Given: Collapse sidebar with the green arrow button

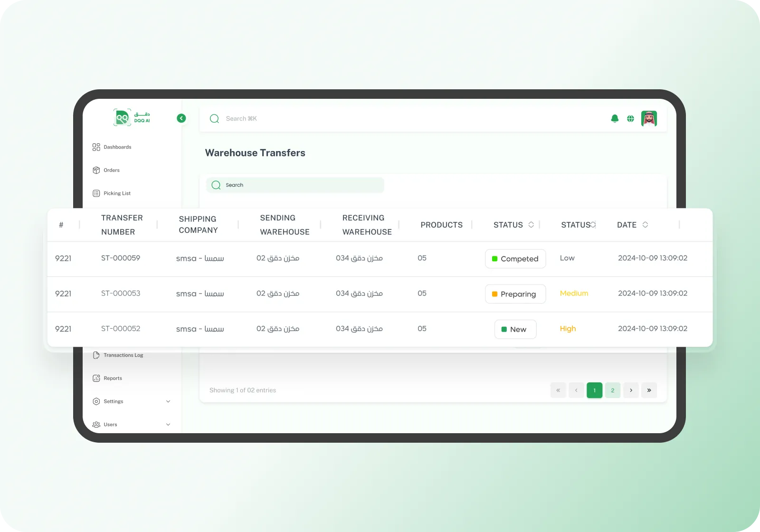Looking at the screenshot, I should tap(181, 118).
